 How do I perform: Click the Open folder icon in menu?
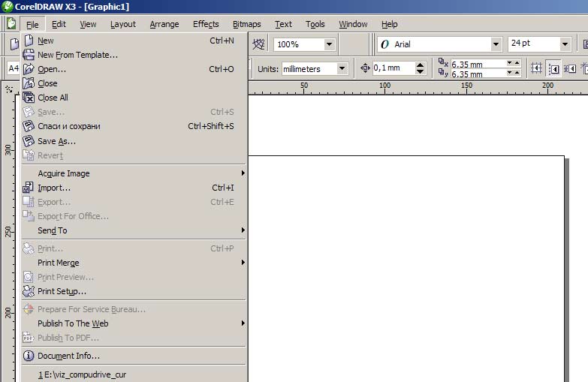(29, 69)
